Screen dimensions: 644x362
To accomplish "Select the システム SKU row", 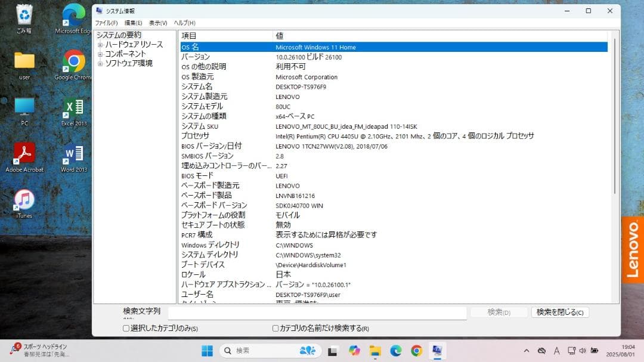I will (394, 126).
